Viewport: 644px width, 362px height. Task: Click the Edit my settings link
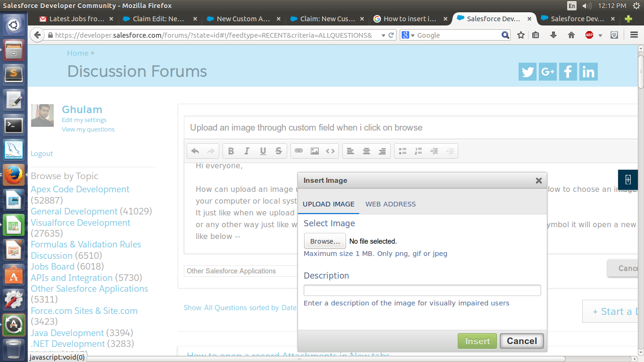[84, 120]
